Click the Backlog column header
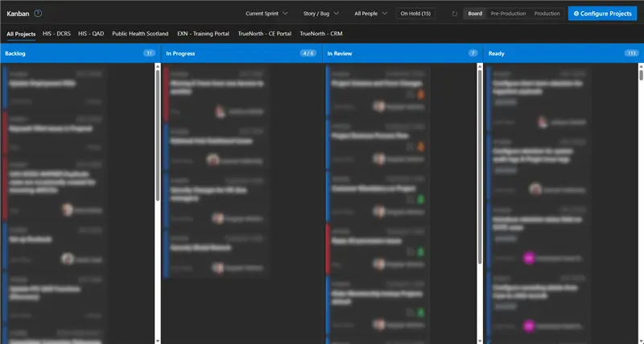Image resolution: width=644 pixels, height=344 pixels. click(x=80, y=53)
